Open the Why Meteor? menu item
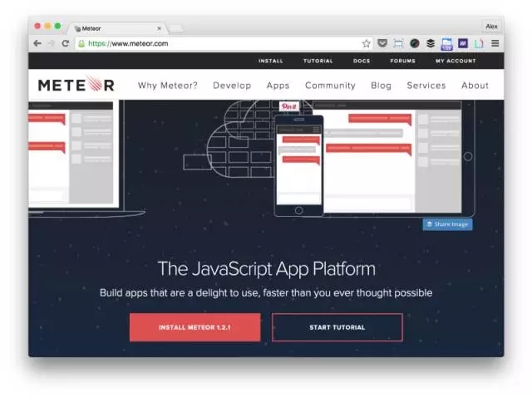 (x=168, y=86)
